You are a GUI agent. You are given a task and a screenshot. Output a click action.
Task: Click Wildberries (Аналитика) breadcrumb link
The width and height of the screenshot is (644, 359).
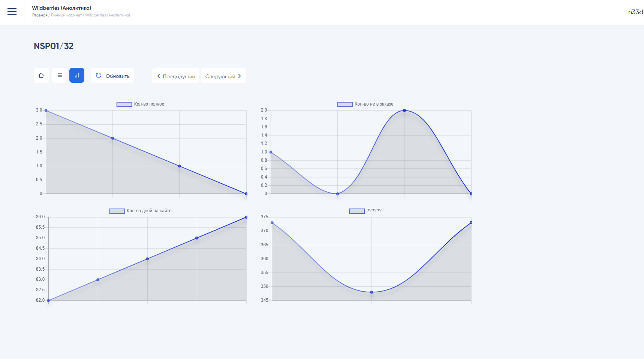108,15
